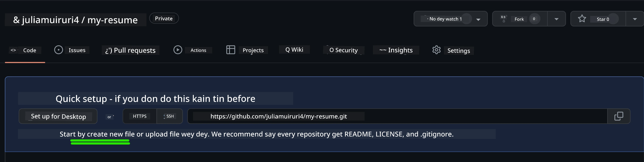Click the Settings gear icon
Image resolution: width=644 pixels, height=162 pixels.
[437, 50]
